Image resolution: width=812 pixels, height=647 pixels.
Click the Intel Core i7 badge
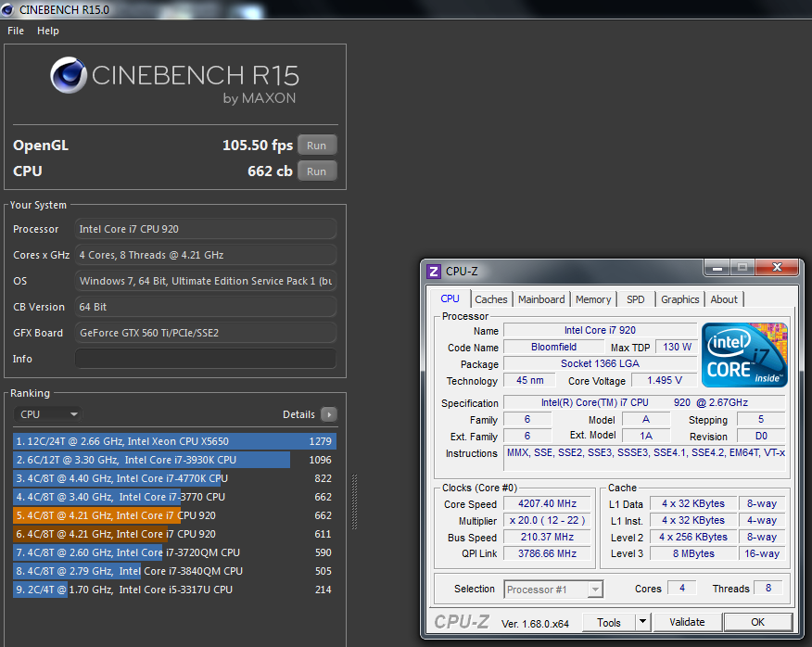pyautogui.click(x=744, y=354)
